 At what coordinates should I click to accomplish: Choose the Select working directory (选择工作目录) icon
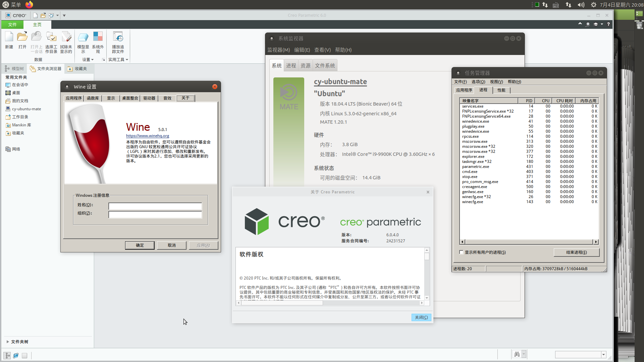point(51,37)
